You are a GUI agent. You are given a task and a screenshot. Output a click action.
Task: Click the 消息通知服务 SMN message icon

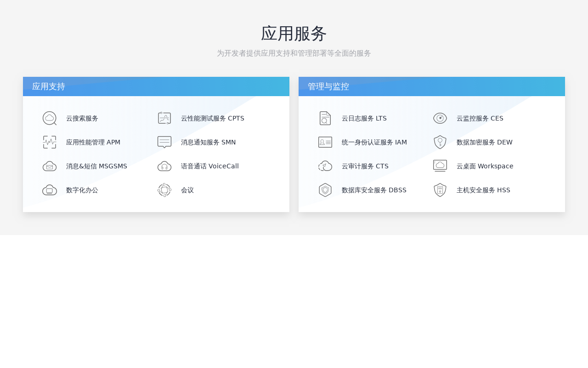(x=164, y=142)
